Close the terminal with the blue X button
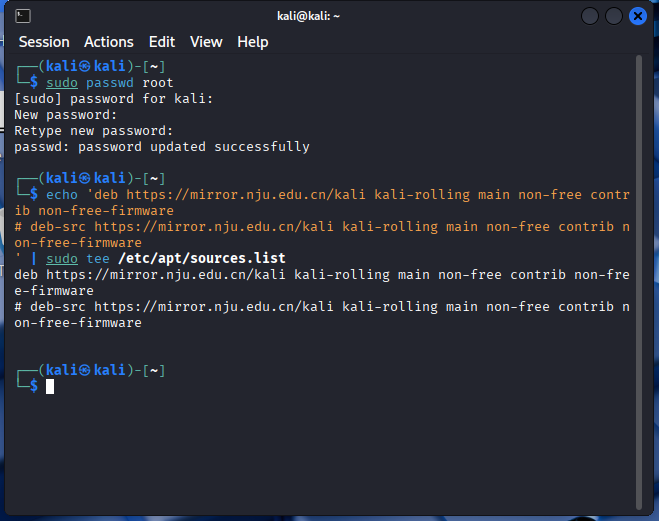This screenshot has width=659, height=521. [637, 16]
